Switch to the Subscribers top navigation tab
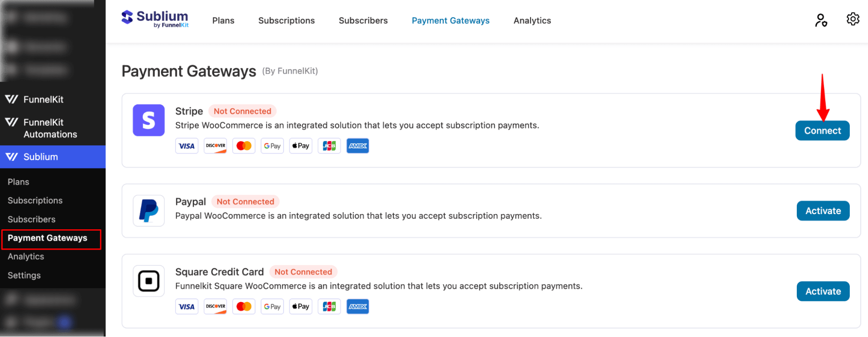 [363, 20]
